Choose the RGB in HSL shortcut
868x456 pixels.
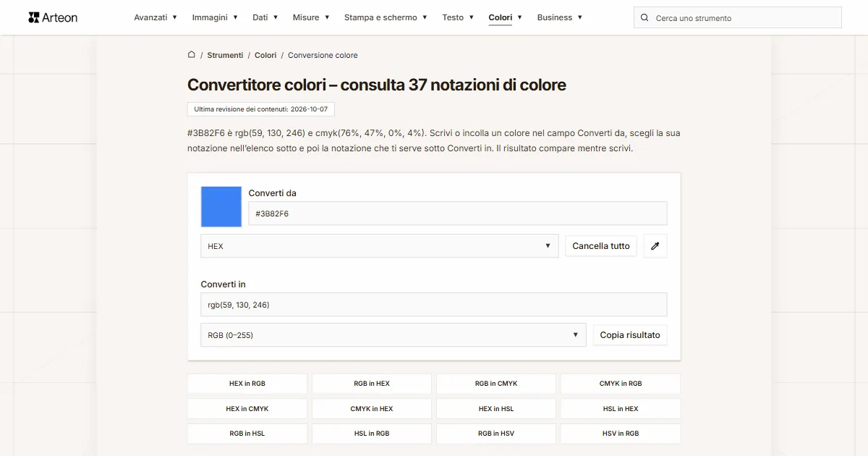247,434
